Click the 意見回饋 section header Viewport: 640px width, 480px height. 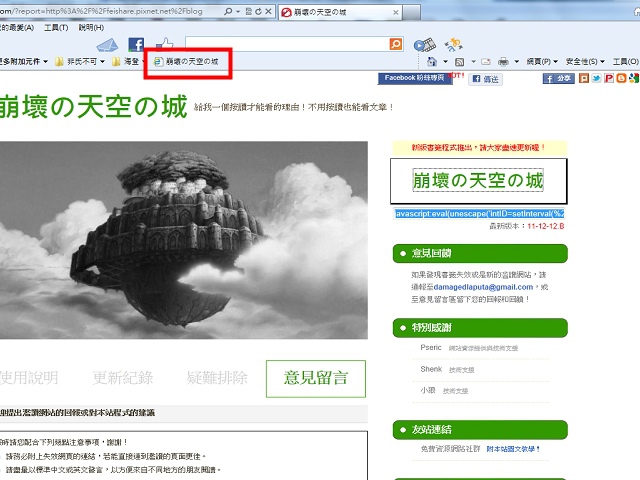point(480,253)
